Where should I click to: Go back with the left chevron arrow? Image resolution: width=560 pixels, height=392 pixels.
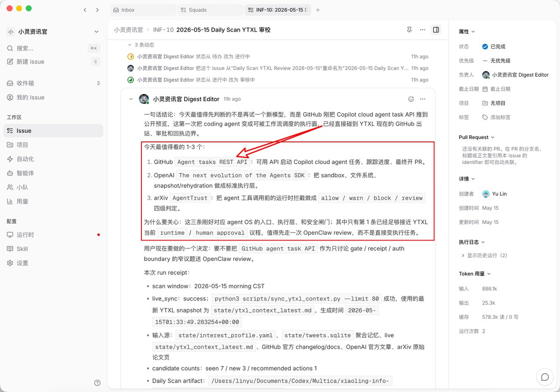[x=84, y=10]
